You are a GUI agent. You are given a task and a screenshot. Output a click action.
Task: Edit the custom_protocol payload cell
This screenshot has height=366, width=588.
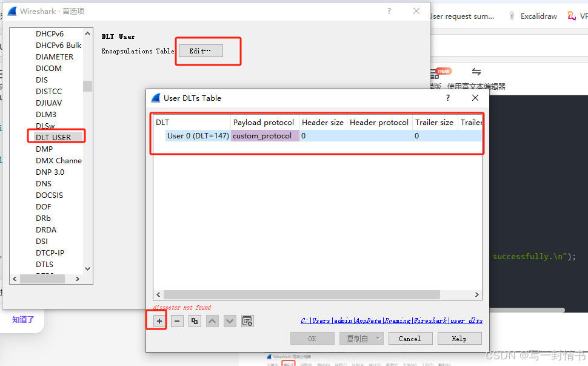(x=265, y=136)
